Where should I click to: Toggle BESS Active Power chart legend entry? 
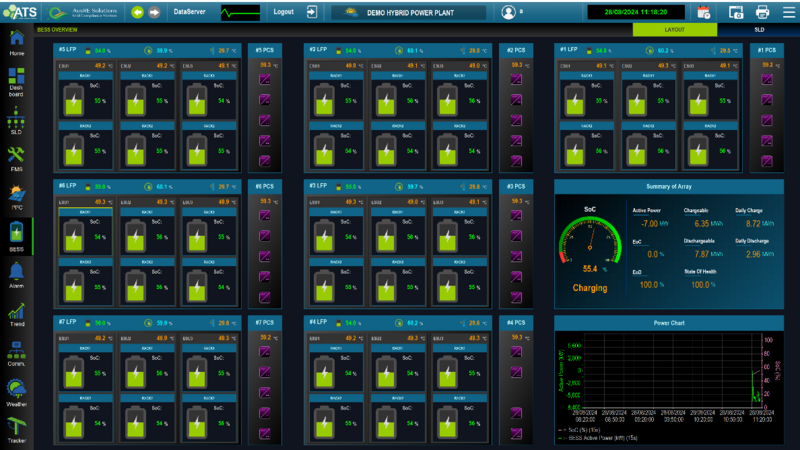598,438
